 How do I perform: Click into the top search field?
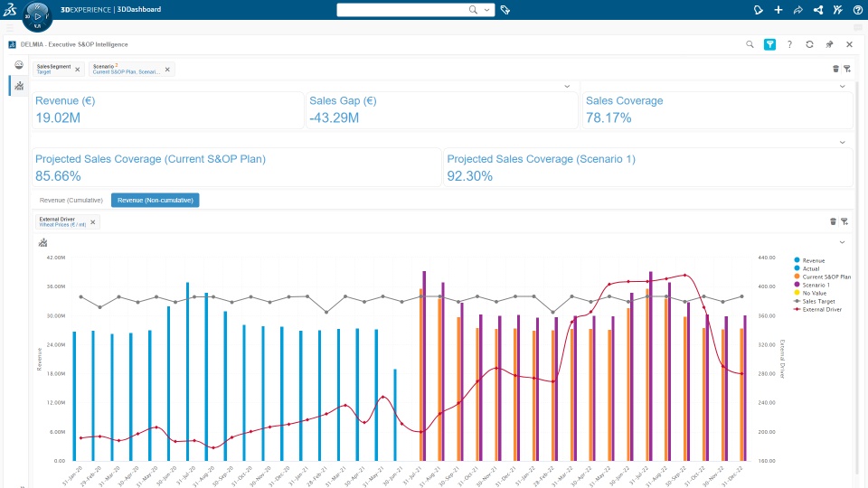pyautogui.click(x=402, y=9)
